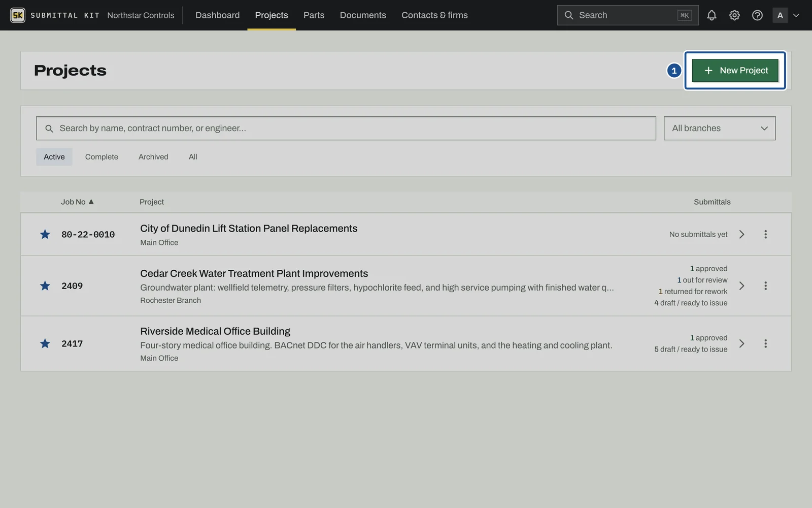Open the notifications bell
Image resolution: width=812 pixels, height=508 pixels.
click(712, 15)
